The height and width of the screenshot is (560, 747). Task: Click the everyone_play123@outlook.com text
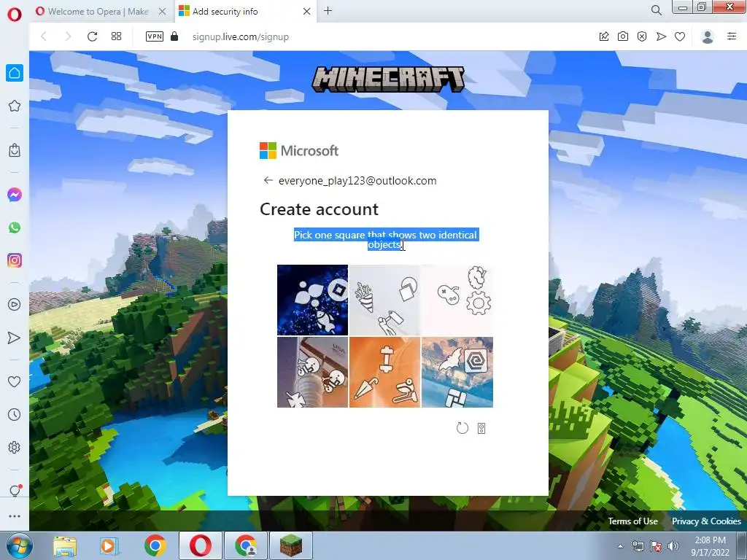[x=357, y=181]
